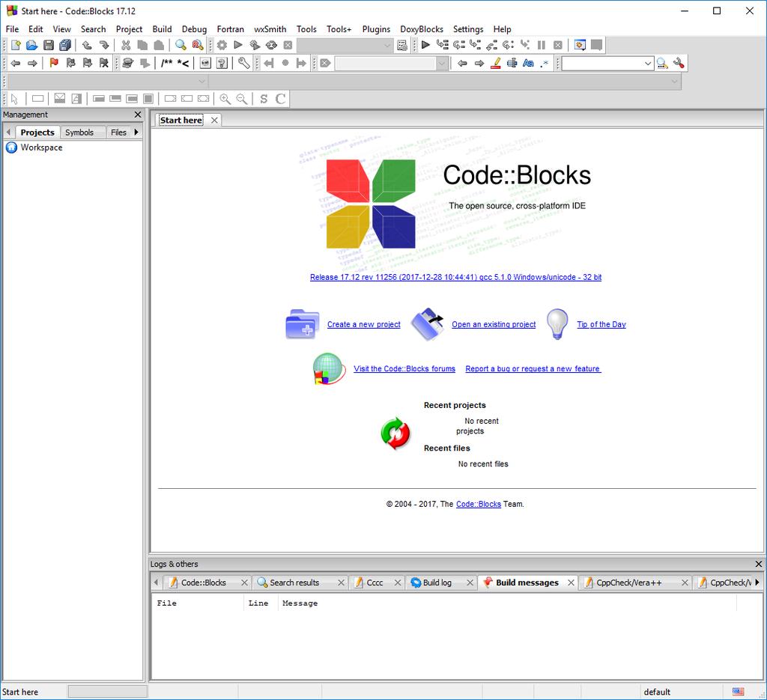Click the Build gear icon

click(x=222, y=45)
